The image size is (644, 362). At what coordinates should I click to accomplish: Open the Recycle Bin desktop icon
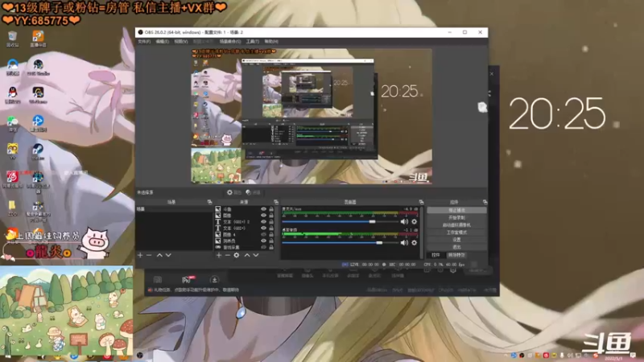[12, 39]
